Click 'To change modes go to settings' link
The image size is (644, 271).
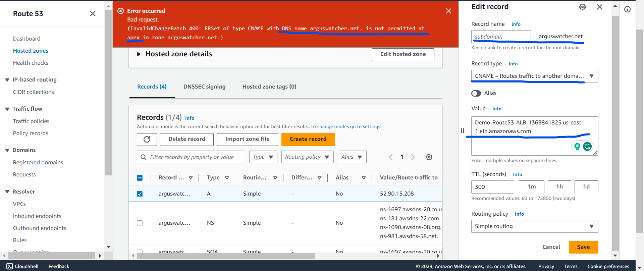tap(346, 127)
